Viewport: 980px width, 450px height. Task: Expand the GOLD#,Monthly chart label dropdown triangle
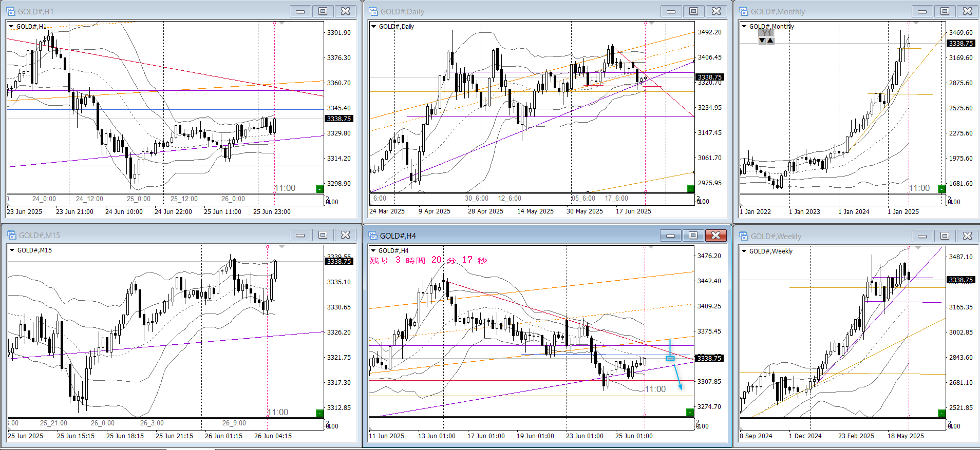tap(744, 26)
